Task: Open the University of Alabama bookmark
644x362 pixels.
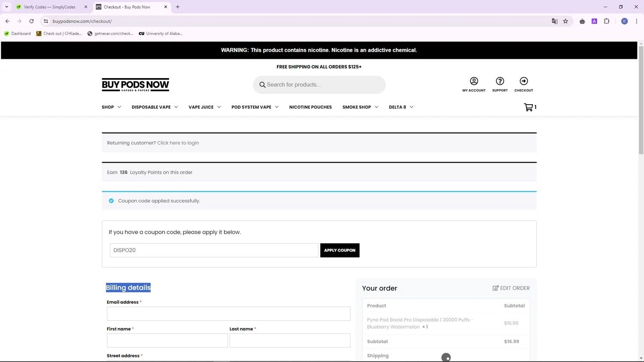Action: click(x=161, y=33)
